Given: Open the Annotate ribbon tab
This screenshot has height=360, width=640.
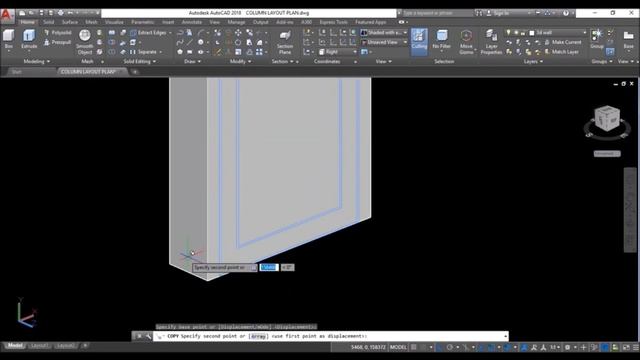Looking at the screenshot, I should 192,22.
